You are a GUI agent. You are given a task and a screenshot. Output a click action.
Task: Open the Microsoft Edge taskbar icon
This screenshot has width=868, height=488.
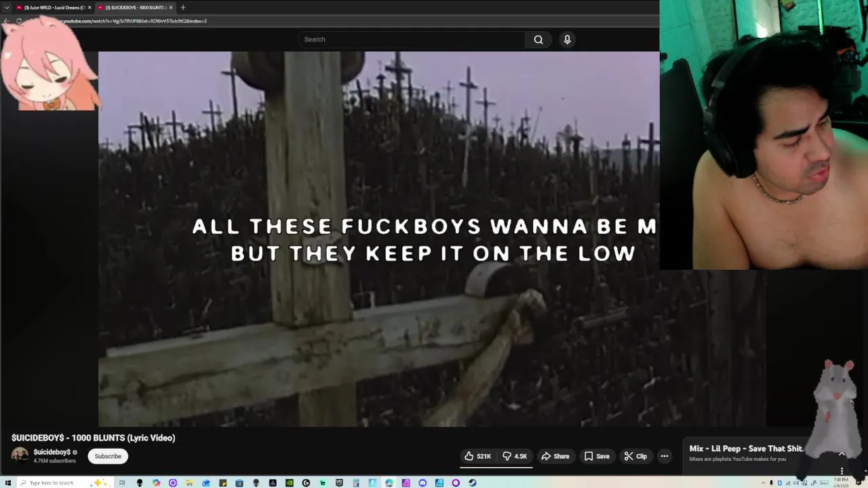coord(389,483)
